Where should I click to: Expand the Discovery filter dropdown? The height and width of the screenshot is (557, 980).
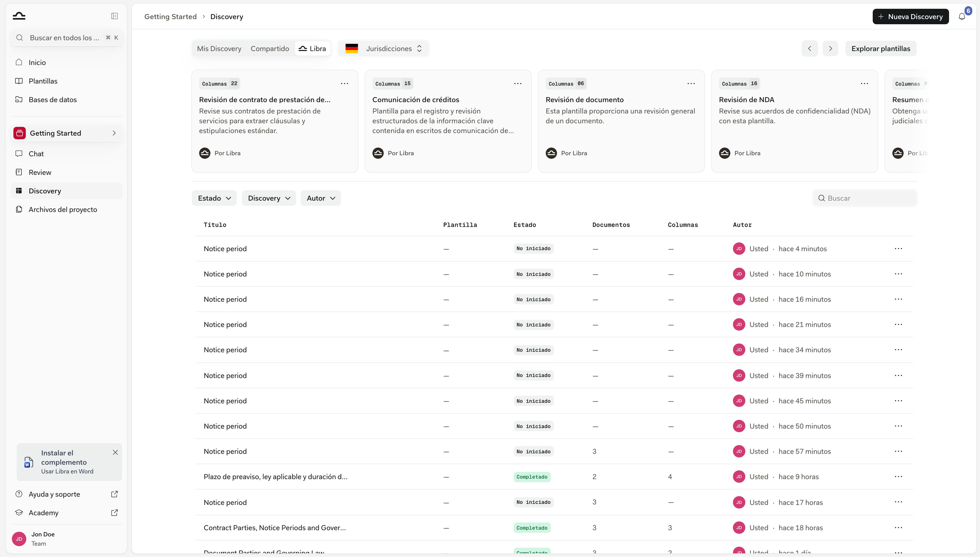pos(269,198)
